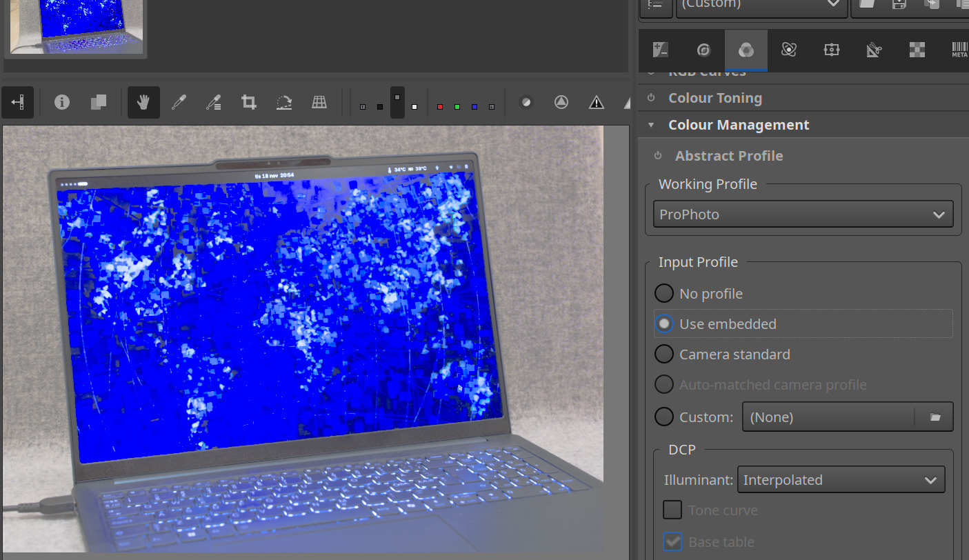Image resolution: width=969 pixels, height=560 pixels.
Task: Toggle red channel preview square
Action: [440, 107]
